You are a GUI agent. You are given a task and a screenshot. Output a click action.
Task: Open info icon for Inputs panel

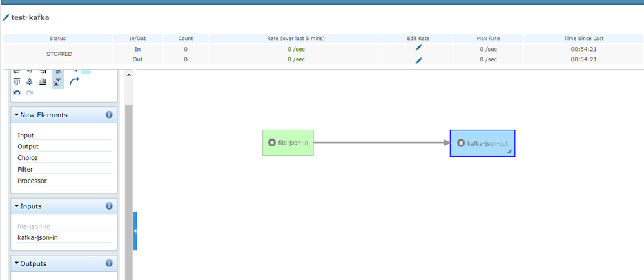click(x=109, y=206)
